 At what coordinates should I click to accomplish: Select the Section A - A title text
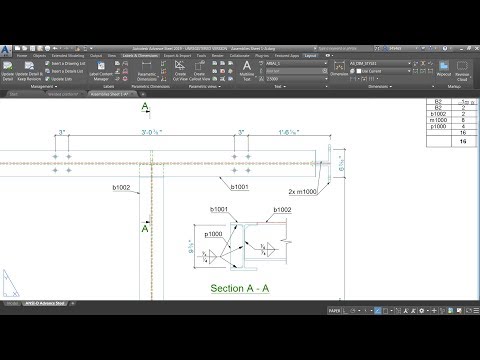click(x=240, y=288)
